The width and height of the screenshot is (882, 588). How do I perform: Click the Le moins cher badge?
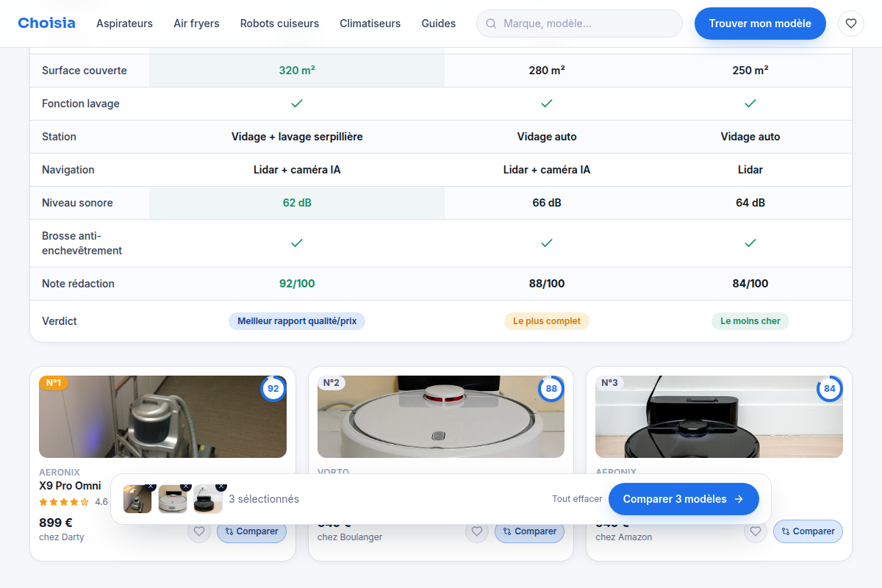point(750,321)
